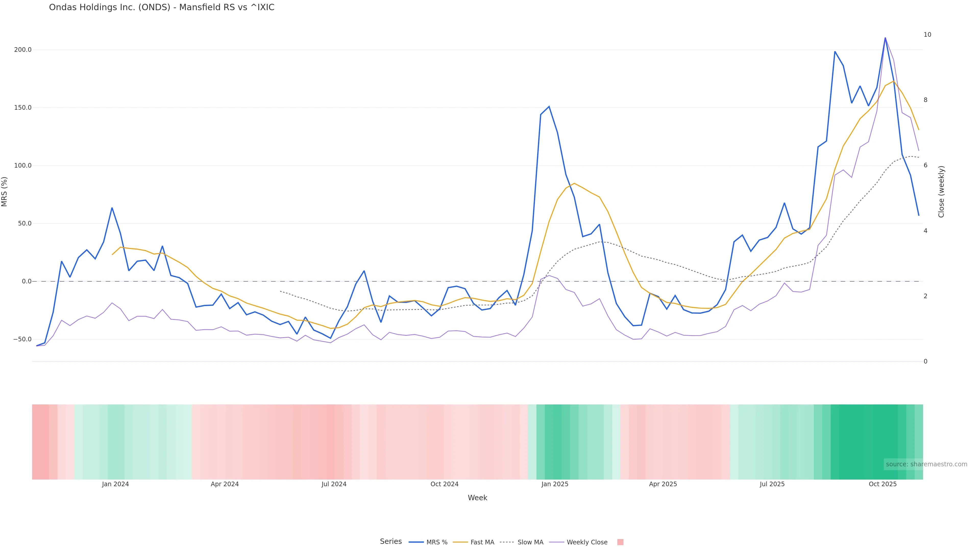Click the Close (weekly) right axis title
This screenshot has height=551, width=980.
[941, 192]
